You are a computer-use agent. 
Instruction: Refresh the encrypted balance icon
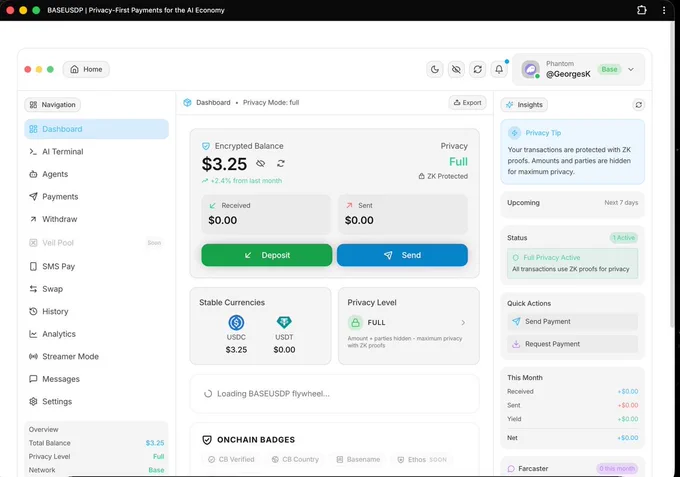[x=281, y=163]
